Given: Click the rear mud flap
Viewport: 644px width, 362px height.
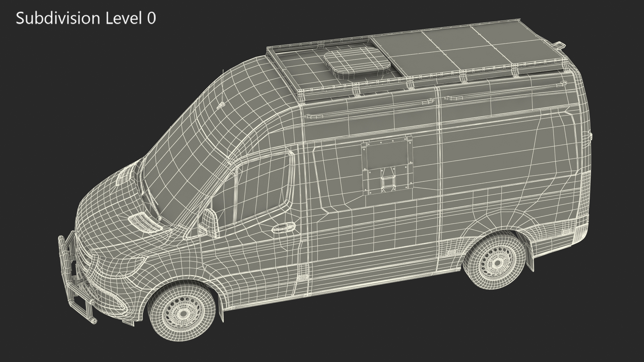Looking at the screenshot, I should click(530, 258).
